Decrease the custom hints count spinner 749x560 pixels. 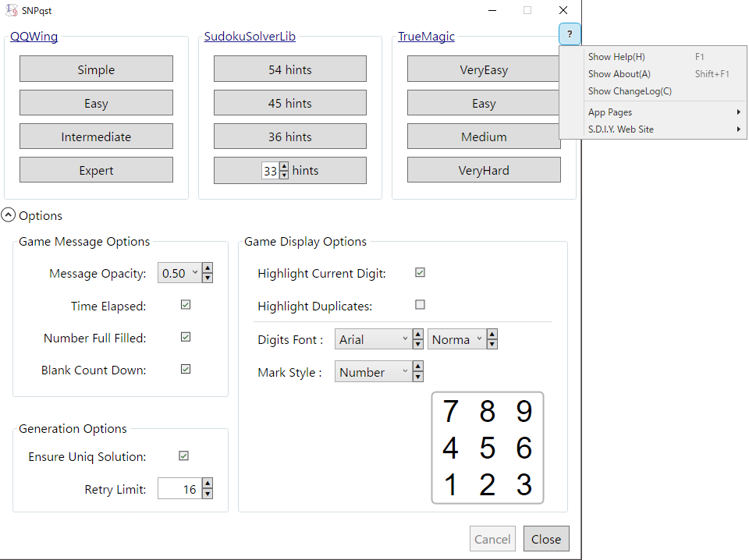point(284,175)
